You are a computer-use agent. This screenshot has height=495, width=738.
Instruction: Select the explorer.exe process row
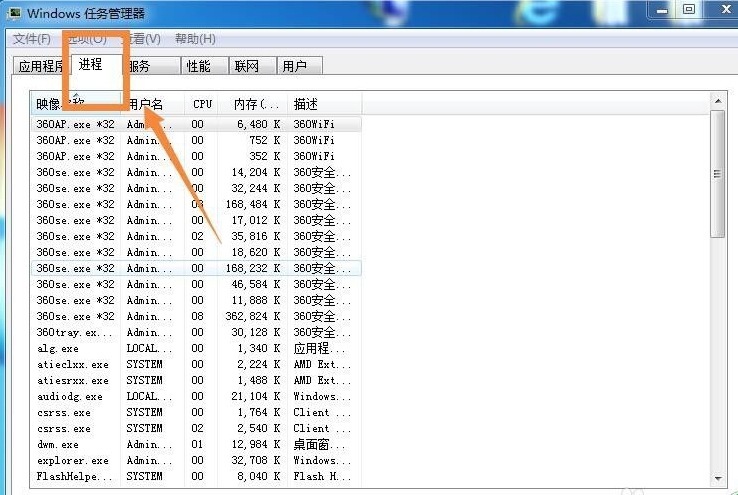[73, 461]
